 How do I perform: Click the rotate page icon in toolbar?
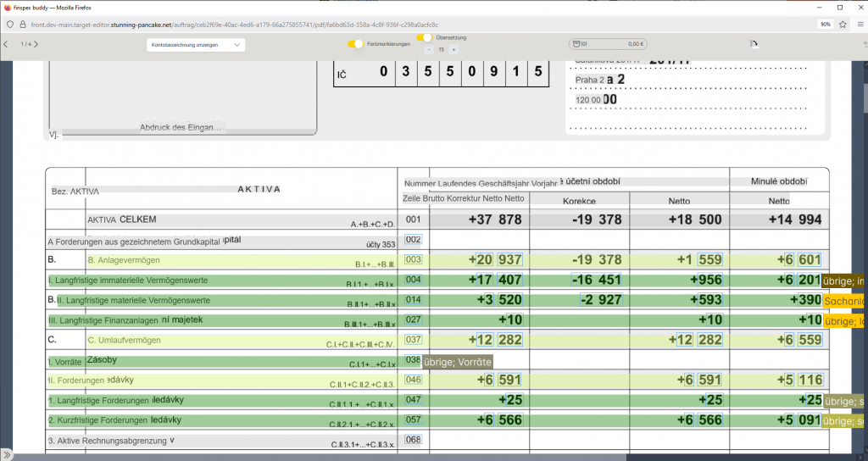click(754, 44)
